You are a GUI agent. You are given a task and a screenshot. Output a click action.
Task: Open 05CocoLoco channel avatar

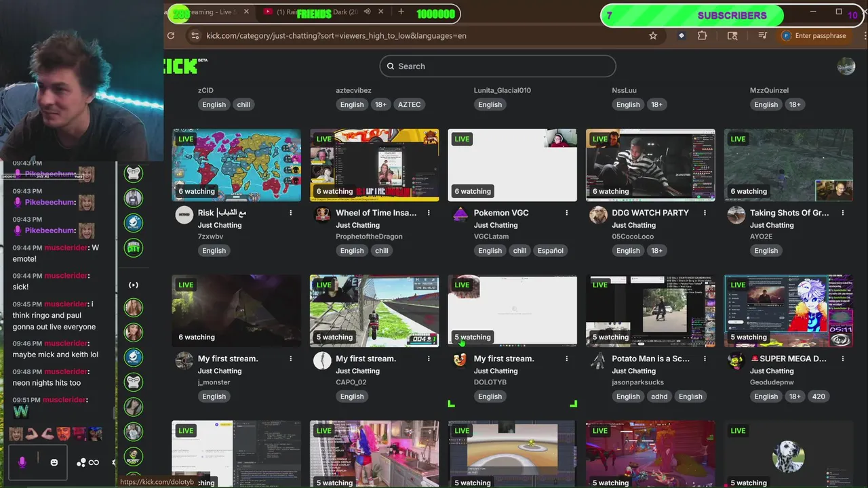(598, 215)
